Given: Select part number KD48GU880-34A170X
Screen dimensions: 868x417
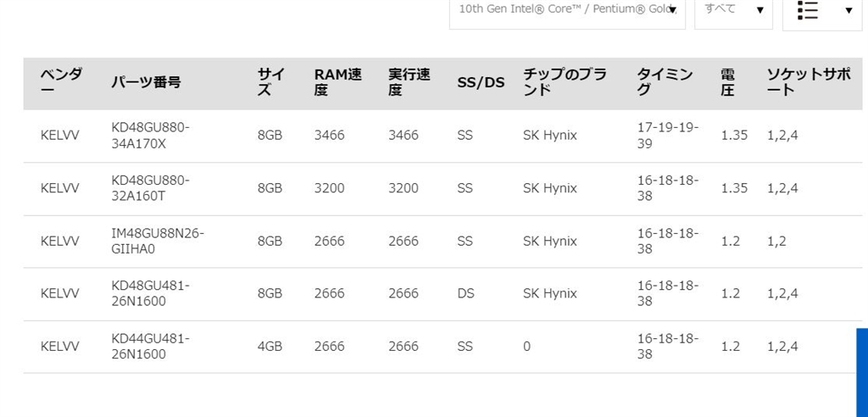Looking at the screenshot, I should pyautogui.click(x=151, y=136).
